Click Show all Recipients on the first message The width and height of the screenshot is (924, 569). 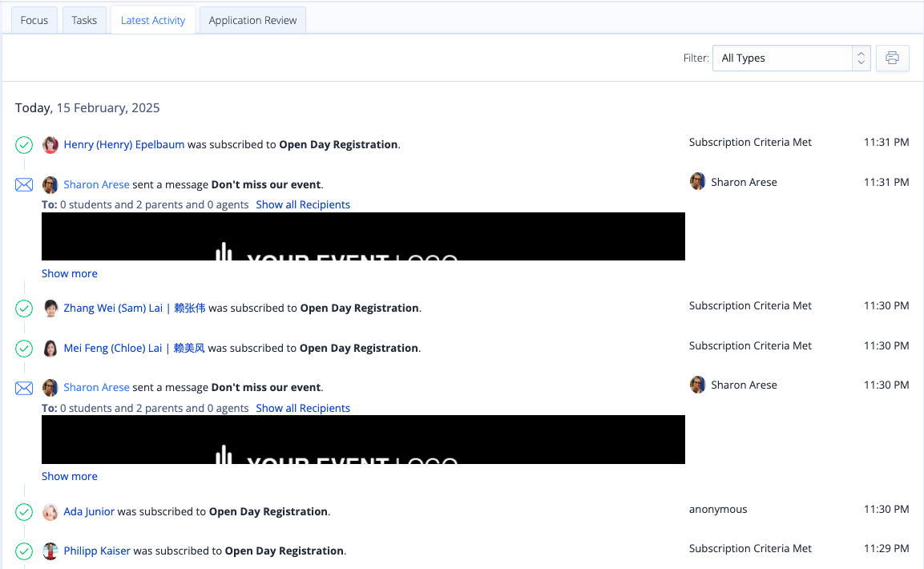pyautogui.click(x=303, y=204)
